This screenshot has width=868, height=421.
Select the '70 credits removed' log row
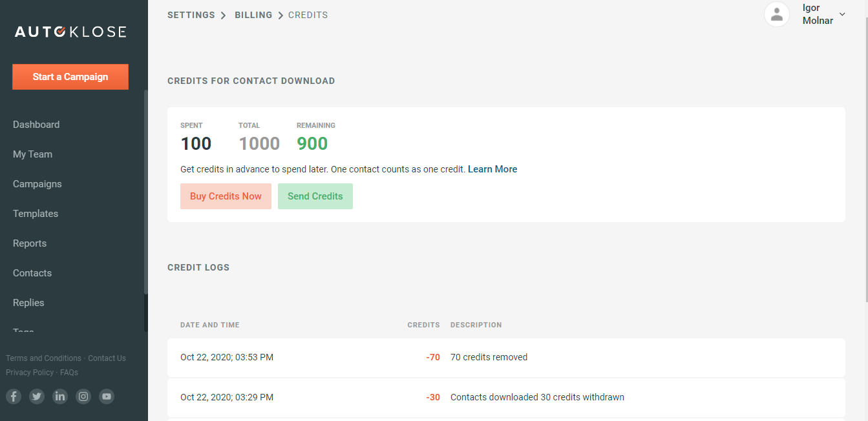[x=506, y=358]
